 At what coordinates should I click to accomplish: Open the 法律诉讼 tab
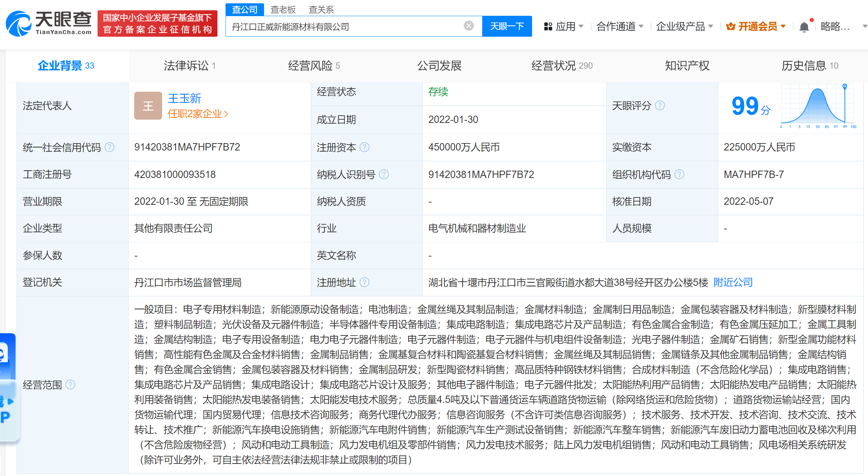coord(190,66)
